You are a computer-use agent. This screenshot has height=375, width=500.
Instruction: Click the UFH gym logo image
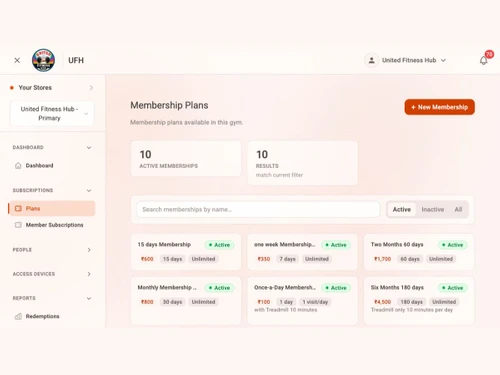coord(43,60)
